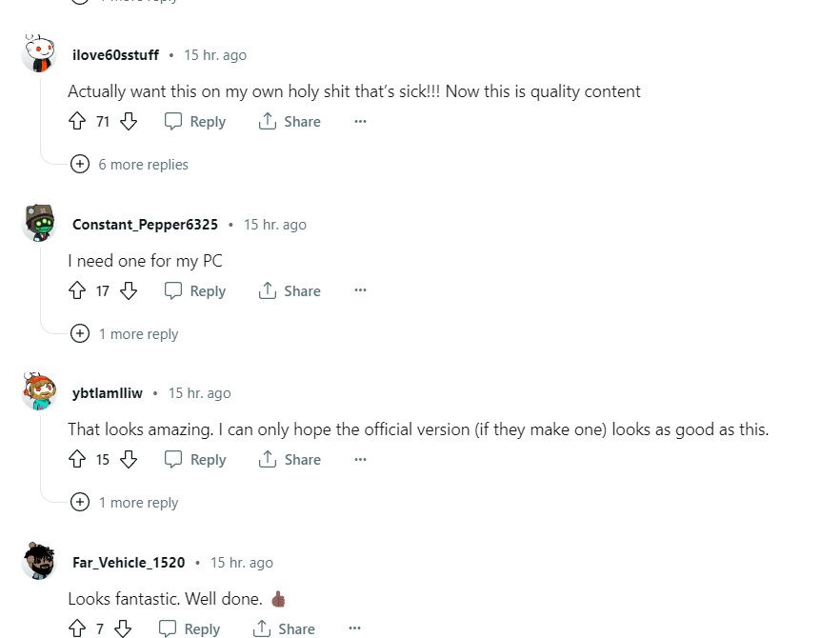Click ybtlamlliw's avatar image
Viewport: 840px width, 638px height.
39,391
